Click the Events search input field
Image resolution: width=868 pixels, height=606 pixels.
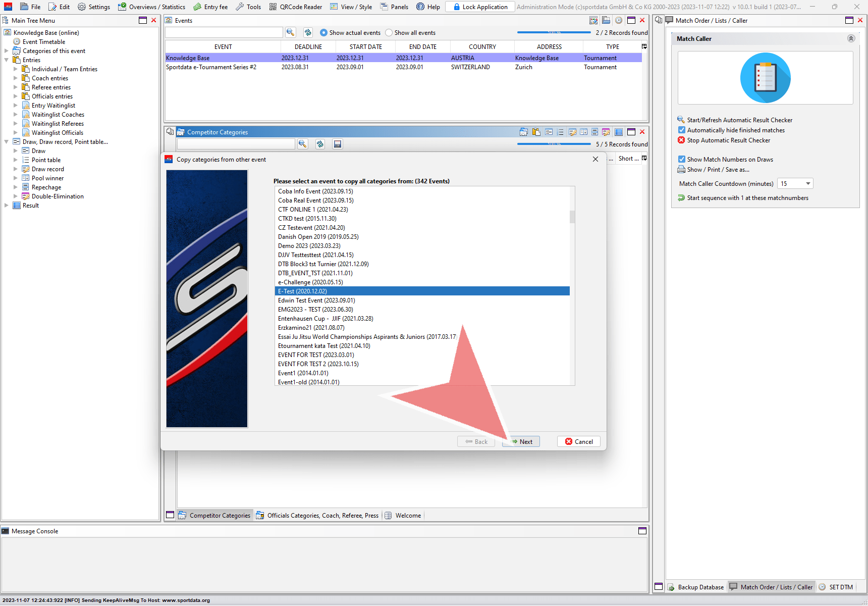pyautogui.click(x=224, y=32)
